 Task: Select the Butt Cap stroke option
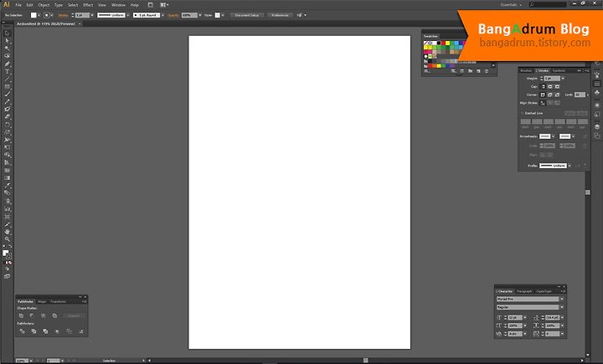(x=543, y=86)
